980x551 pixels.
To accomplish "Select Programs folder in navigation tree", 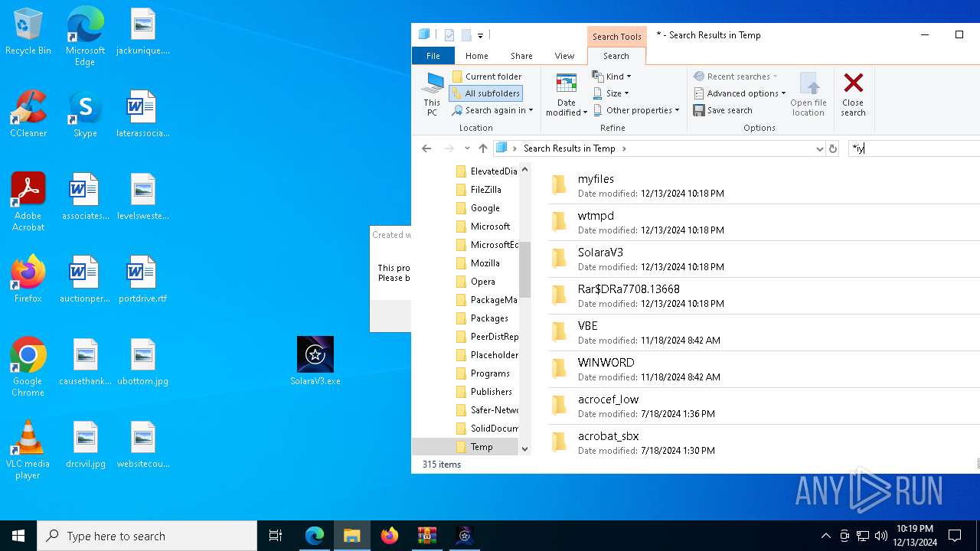I will [490, 373].
